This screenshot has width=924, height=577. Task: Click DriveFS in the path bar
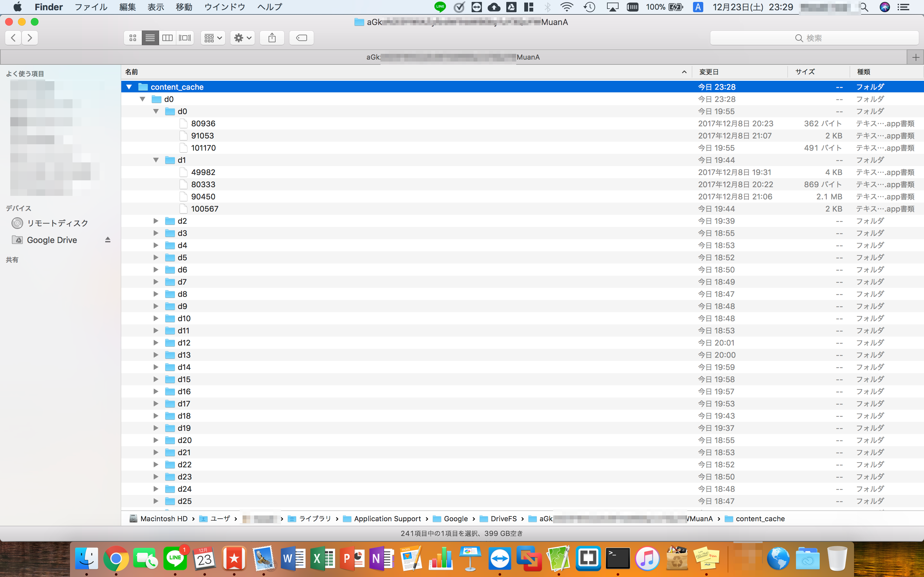(503, 519)
